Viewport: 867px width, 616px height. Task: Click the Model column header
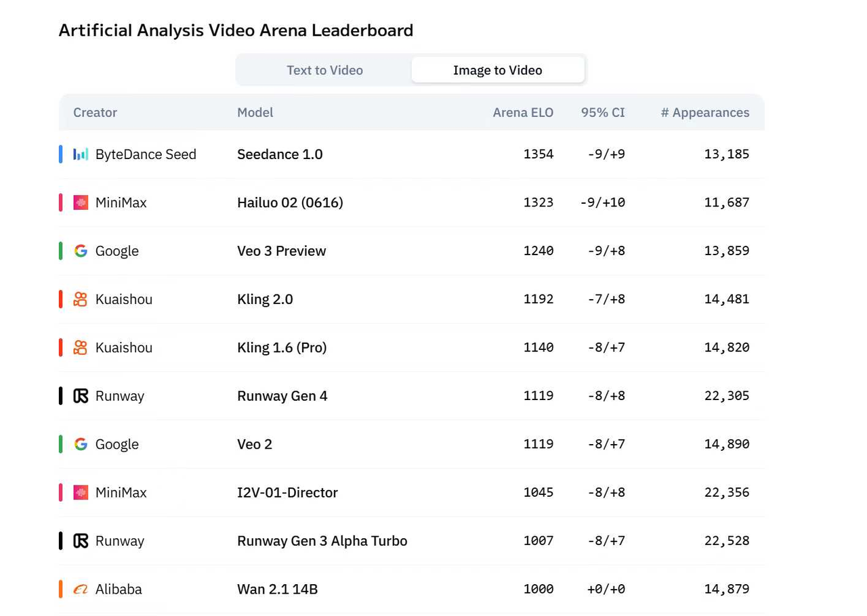[255, 112]
